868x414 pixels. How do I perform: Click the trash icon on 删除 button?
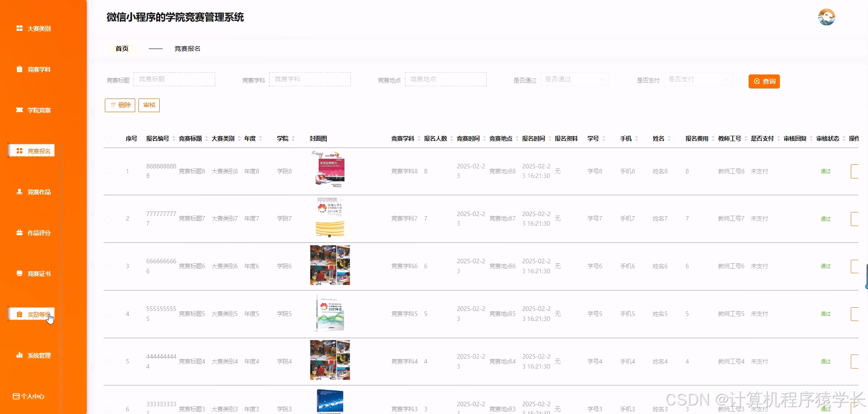pos(113,105)
